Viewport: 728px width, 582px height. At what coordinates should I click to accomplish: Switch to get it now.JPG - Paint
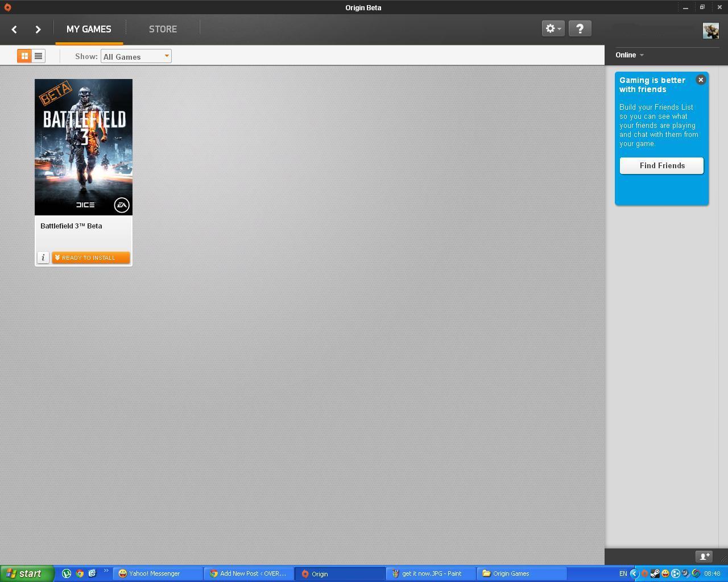point(431,573)
